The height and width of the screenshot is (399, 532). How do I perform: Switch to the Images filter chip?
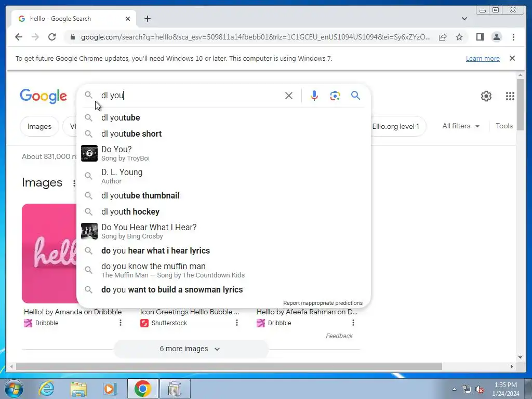tap(39, 126)
